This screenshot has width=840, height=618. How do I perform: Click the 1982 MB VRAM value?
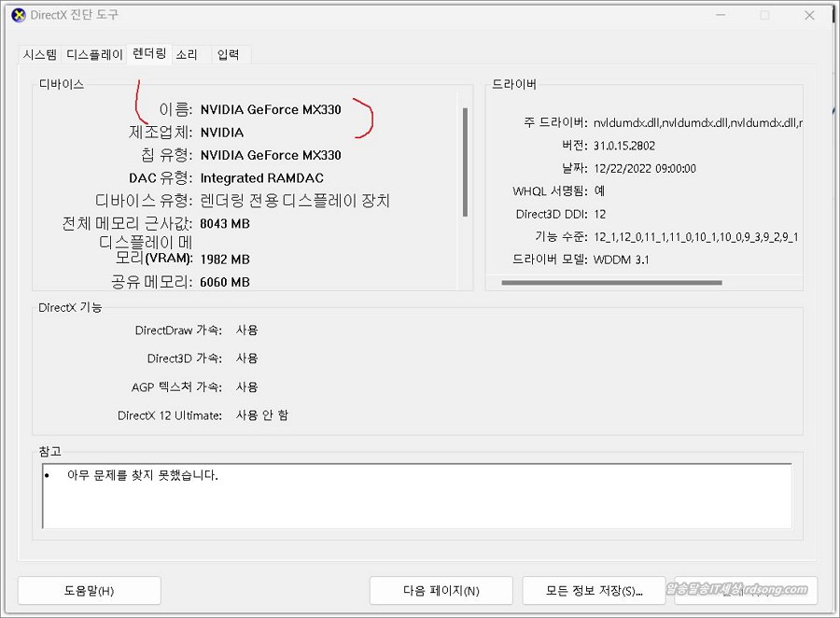(x=225, y=259)
